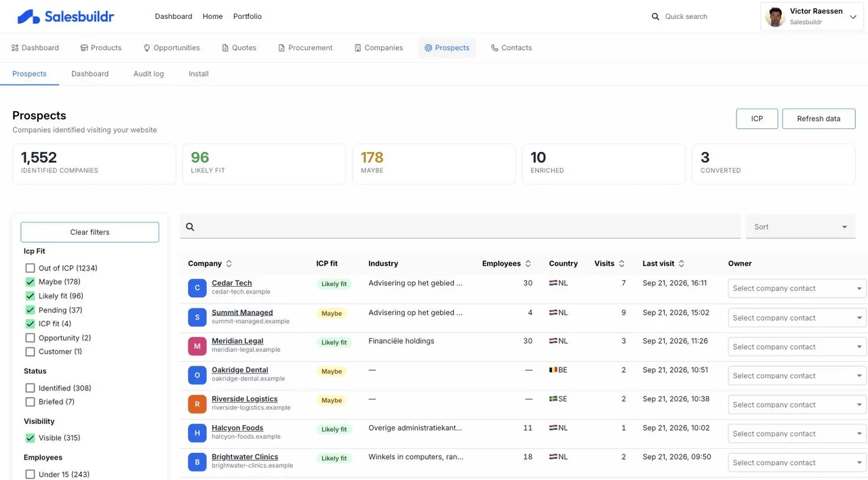Click the Refresh data button
The width and height of the screenshot is (868, 480).
coord(818,119)
